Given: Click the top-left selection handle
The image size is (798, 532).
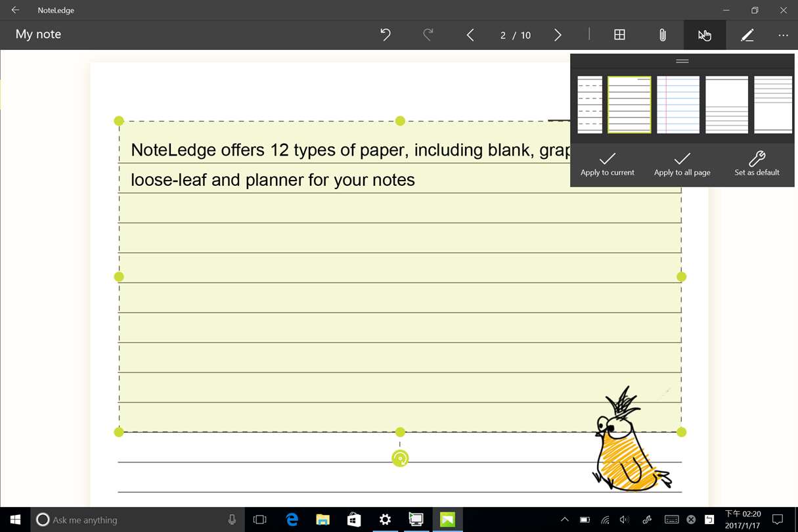Looking at the screenshot, I should [x=119, y=121].
